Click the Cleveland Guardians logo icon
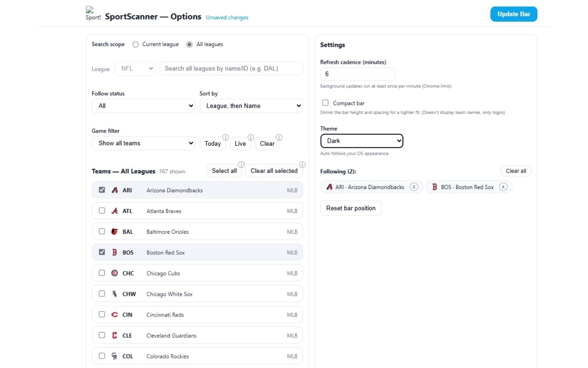 click(115, 335)
